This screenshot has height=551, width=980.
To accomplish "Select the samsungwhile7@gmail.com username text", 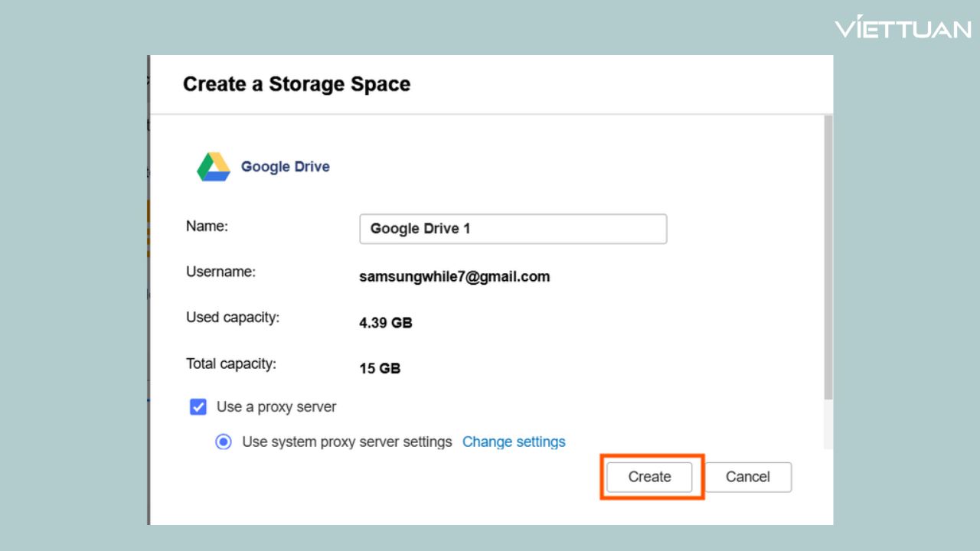I will (455, 276).
